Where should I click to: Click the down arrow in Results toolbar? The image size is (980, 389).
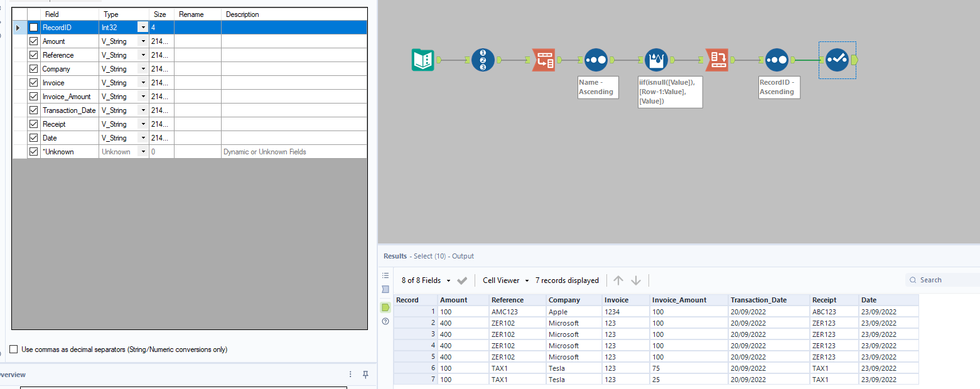click(x=636, y=280)
